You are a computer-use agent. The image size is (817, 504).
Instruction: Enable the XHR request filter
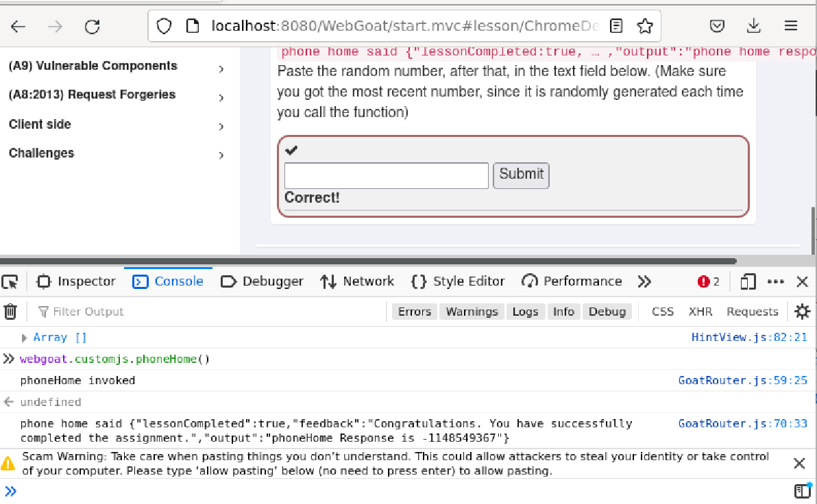(x=700, y=311)
